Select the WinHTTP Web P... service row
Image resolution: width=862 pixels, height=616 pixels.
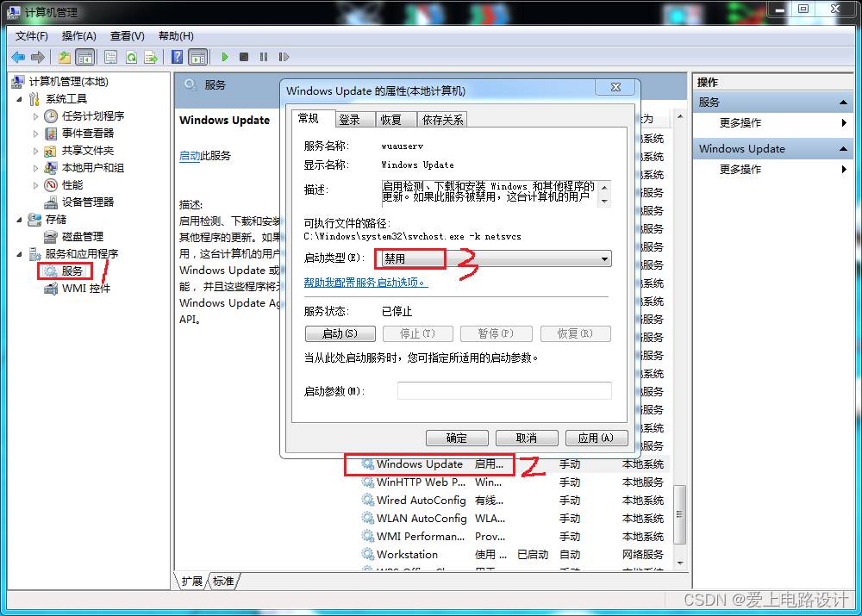pos(514,482)
